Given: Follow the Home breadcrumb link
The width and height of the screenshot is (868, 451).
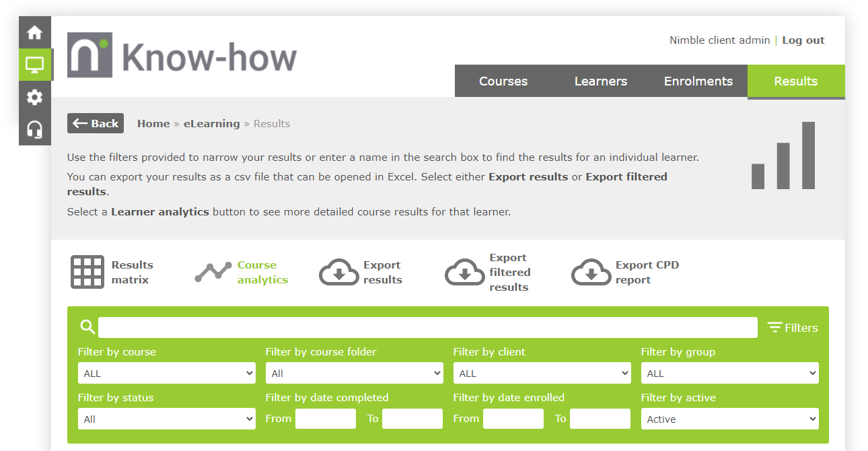Looking at the screenshot, I should [153, 124].
